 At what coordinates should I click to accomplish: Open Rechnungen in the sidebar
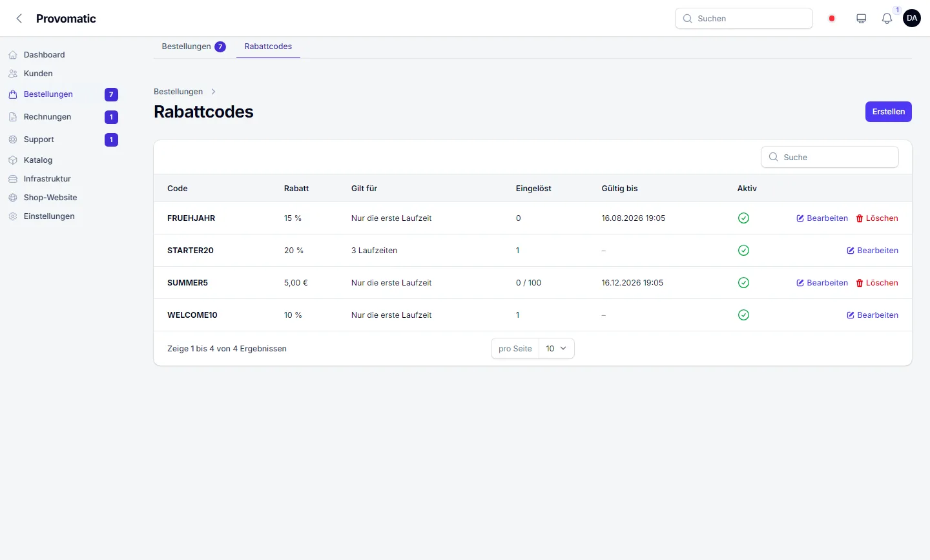(63, 117)
